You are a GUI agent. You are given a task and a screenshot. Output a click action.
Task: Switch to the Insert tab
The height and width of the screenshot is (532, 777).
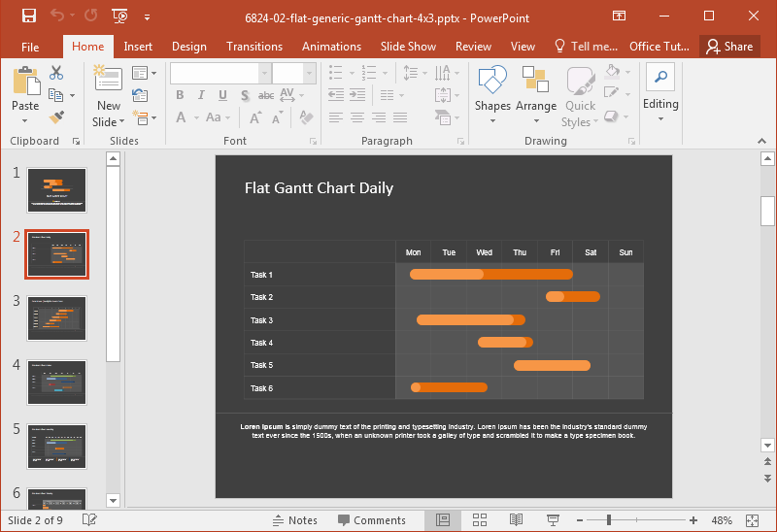coord(138,47)
